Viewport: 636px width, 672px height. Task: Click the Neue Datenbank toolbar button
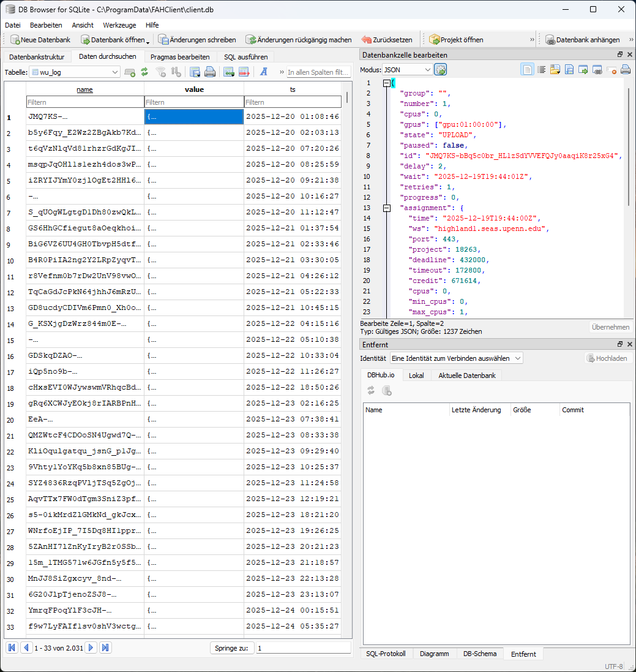pos(40,40)
